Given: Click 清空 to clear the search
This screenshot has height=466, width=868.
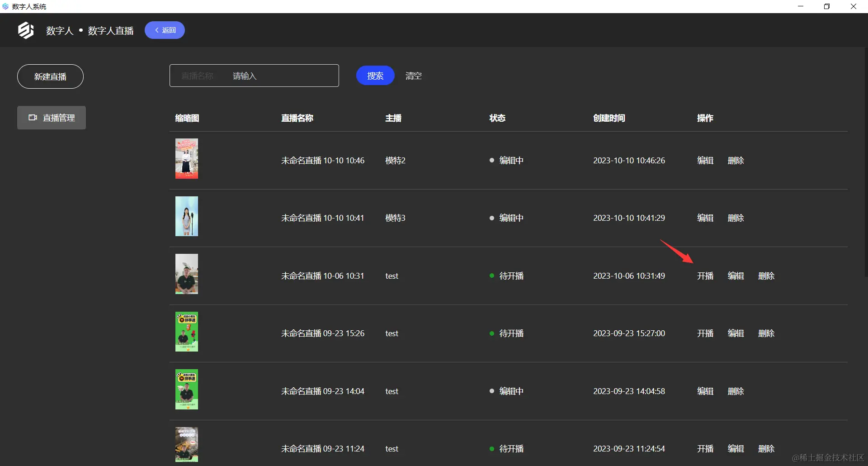Looking at the screenshot, I should click(x=413, y=76).
